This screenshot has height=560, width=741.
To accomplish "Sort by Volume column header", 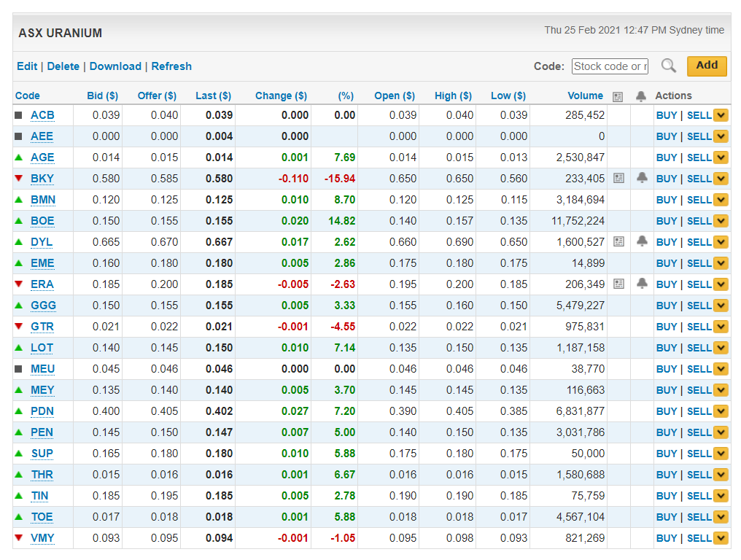I will pos(585,96).
